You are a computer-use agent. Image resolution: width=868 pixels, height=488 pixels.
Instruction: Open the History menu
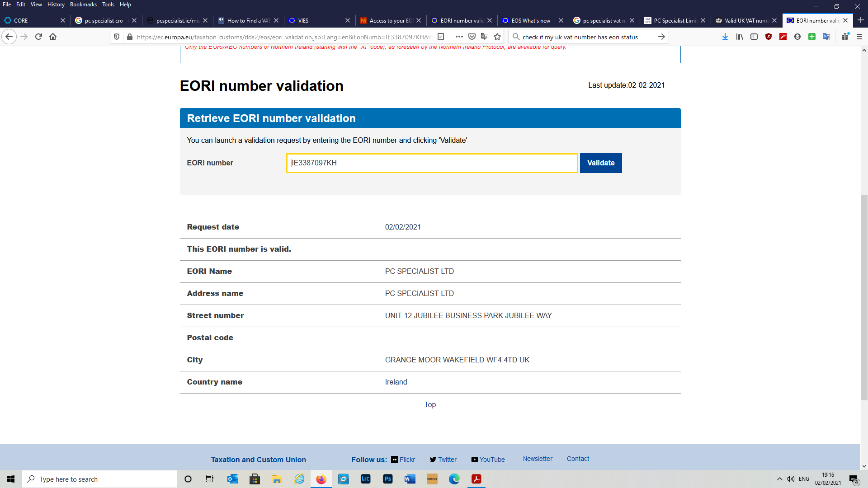click(x=56, y=5)
